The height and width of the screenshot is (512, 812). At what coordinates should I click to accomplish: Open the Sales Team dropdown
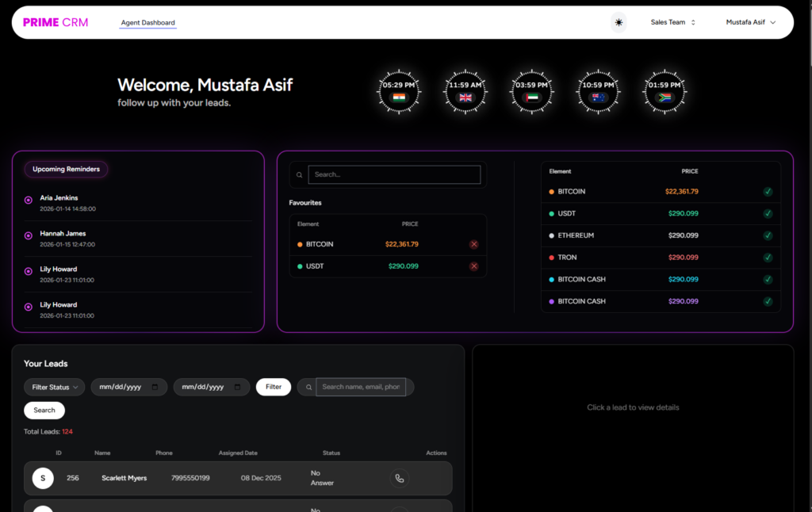tap(672, 22)
